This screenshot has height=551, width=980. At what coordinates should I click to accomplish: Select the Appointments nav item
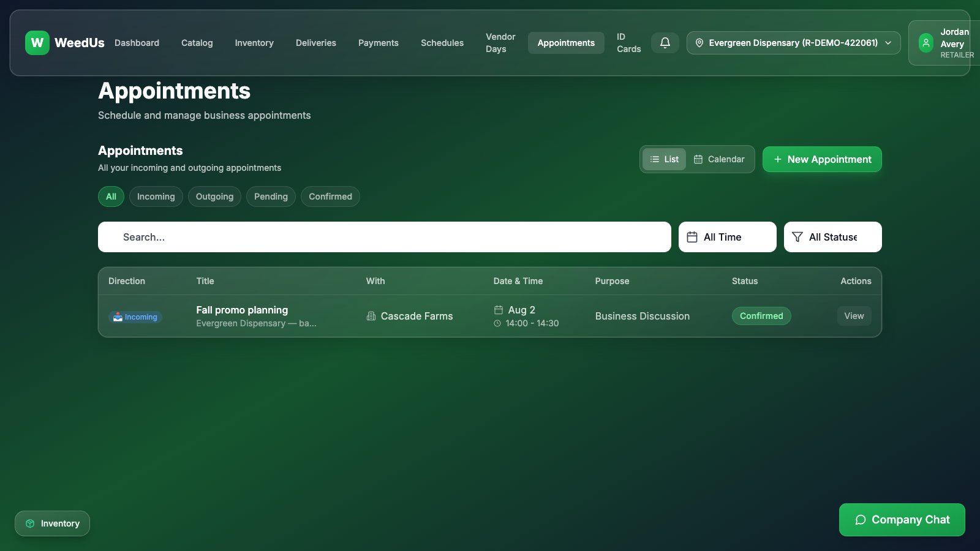(566, 43)
